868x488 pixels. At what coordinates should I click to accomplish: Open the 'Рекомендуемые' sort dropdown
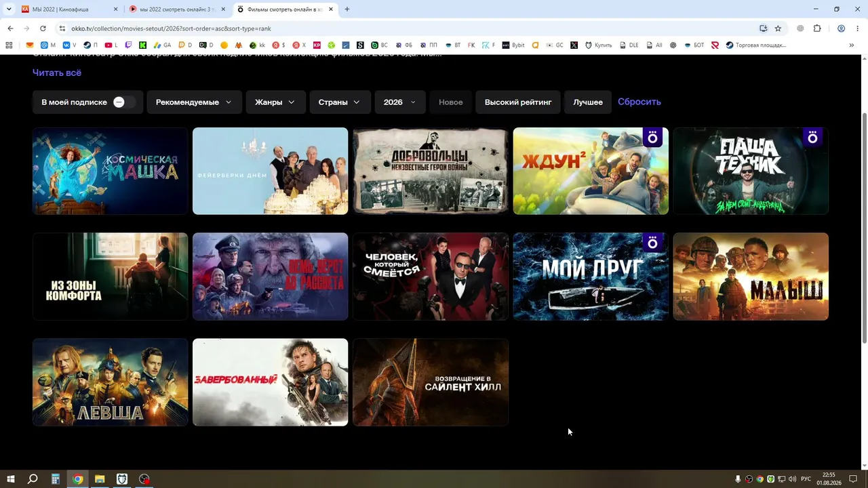coord(194,102)
